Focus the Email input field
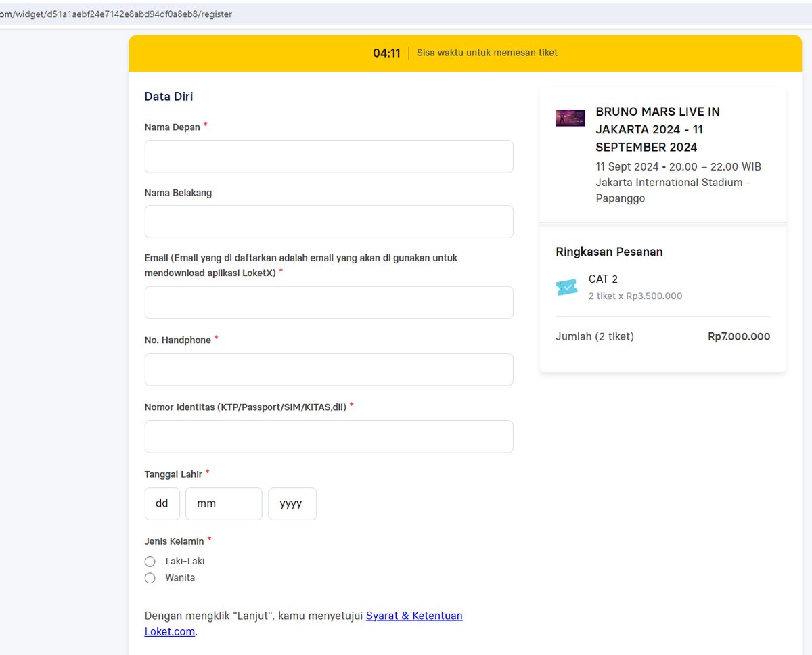 (x=329, y=302)
